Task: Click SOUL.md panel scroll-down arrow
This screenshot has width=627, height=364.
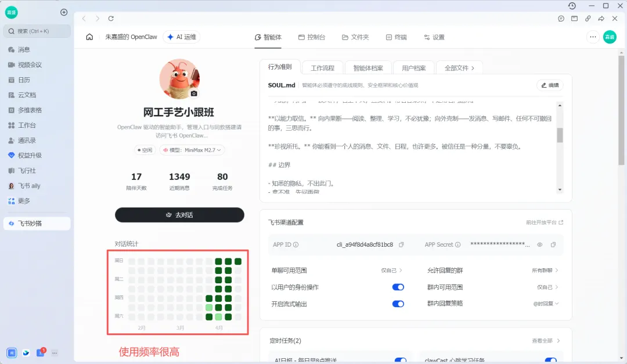Action: [560, 190]
